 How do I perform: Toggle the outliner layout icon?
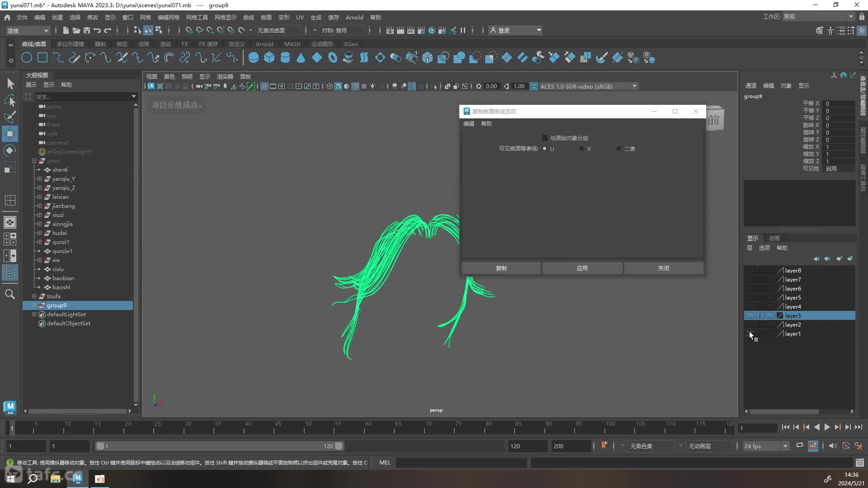pos(10,272)
